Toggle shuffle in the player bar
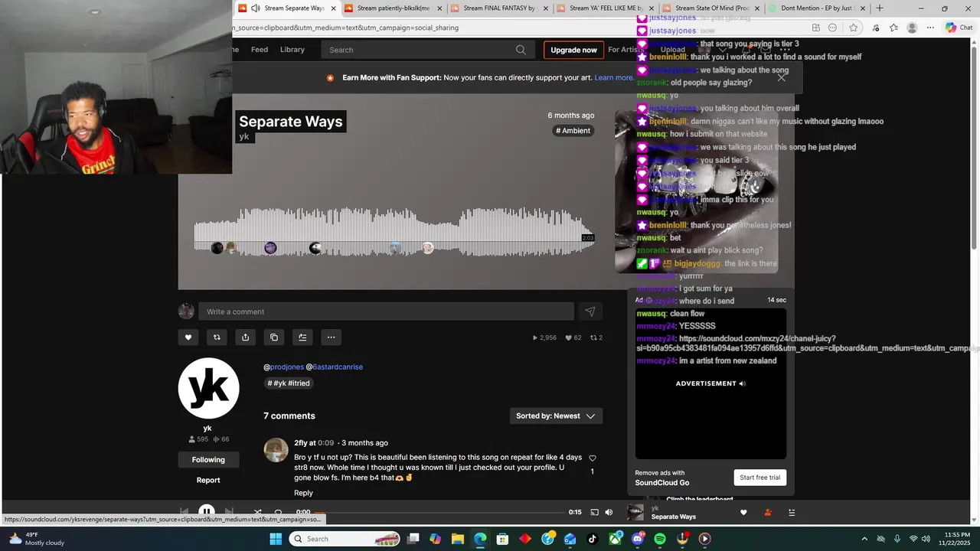 (257, 512)
